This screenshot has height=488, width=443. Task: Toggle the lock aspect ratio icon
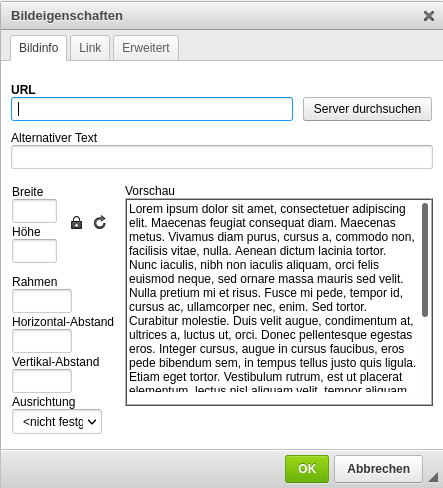(76, 223)
